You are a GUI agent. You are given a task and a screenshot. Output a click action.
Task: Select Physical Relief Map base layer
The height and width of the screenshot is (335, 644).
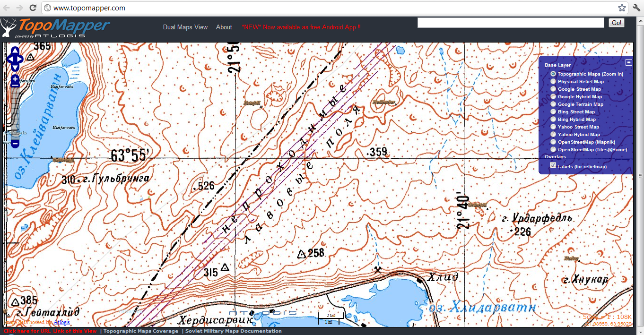pos(553,82)
